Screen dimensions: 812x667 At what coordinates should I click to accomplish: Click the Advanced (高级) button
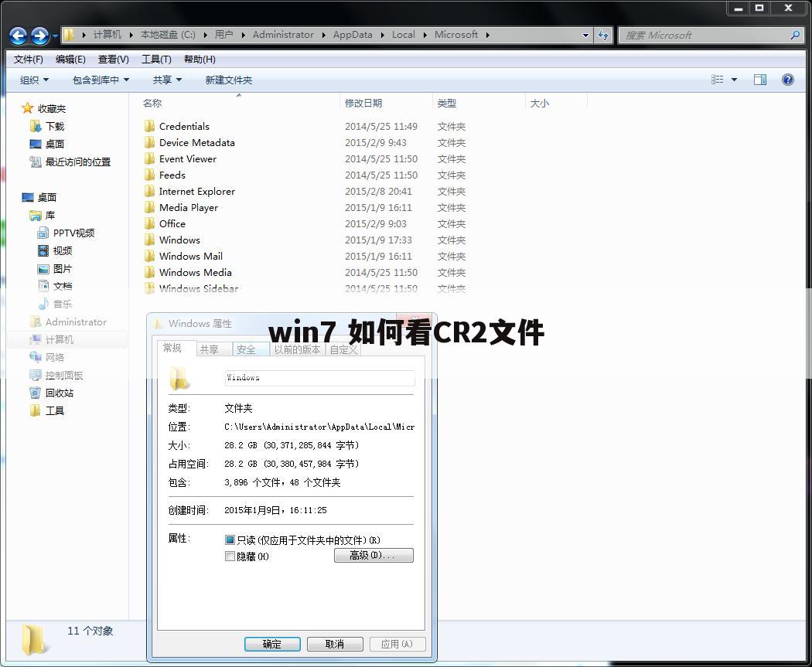374,555
